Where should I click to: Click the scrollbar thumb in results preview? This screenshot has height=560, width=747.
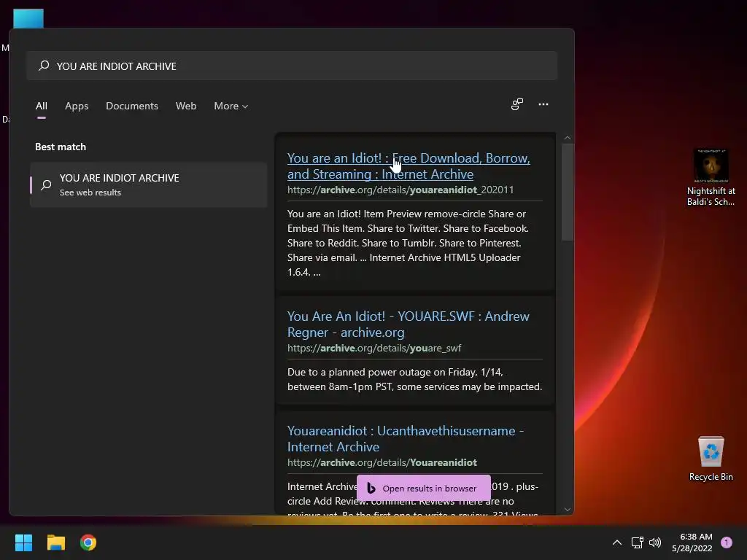pos(567,192)
